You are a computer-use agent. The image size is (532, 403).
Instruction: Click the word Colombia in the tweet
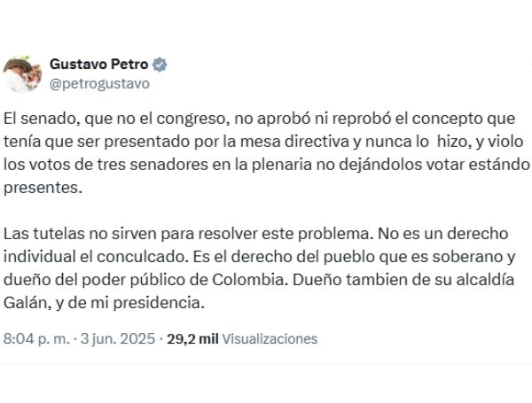(x=248, y=280)
